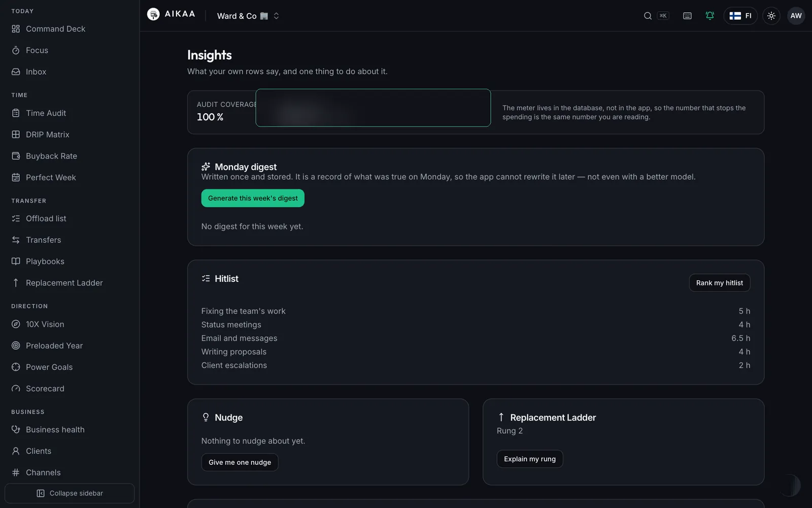Open the Command Deck sidebar icon

point(16,29)
